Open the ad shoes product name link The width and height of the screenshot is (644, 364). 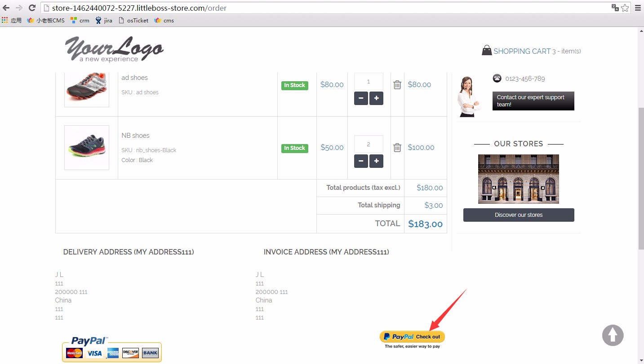tap(134, 78)
